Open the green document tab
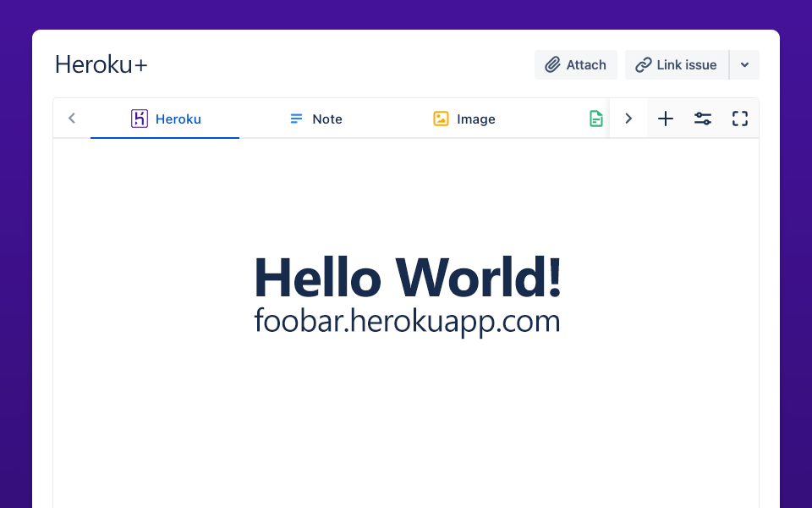This screenshot has height=508, width=812. click(596, 119)
